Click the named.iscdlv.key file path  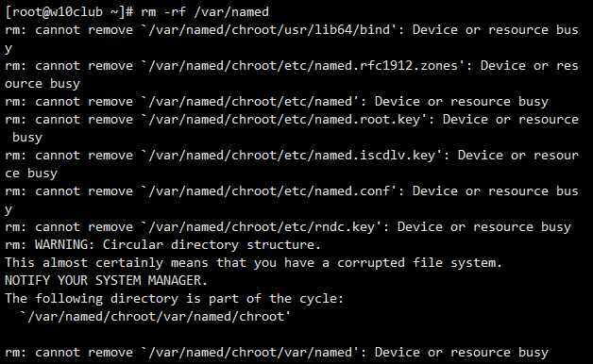coord(292,156)
